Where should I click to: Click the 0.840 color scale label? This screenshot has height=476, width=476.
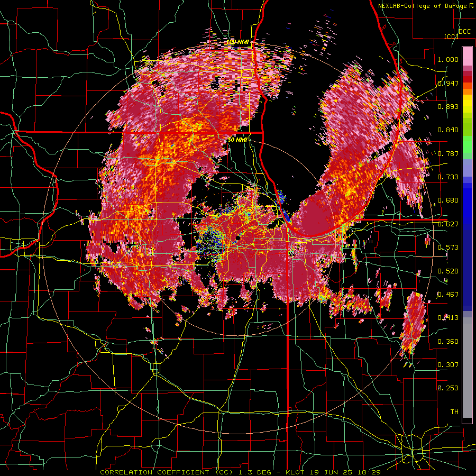448,130
